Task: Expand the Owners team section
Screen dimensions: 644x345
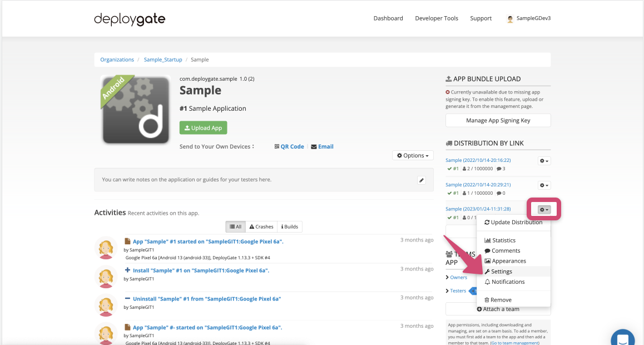Action: (x=458, y=277)
